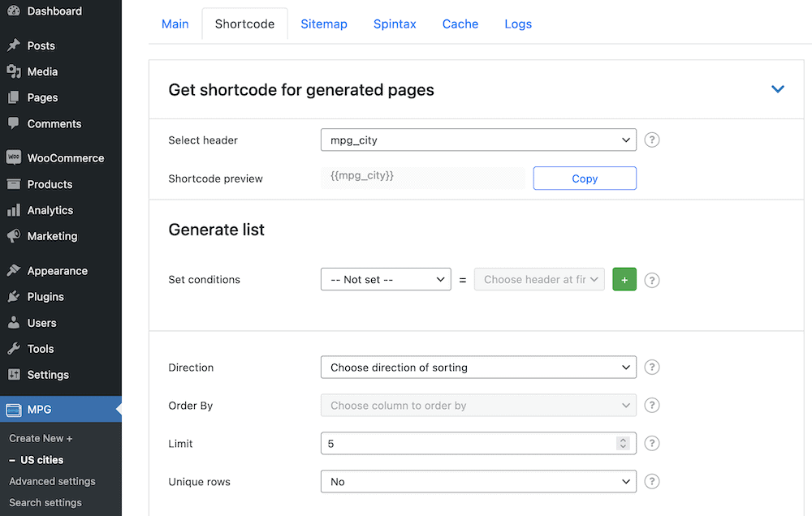The image size is (812, 516).
Task: Open the Logs tab
Action: pyautogui.click(x=517, y=24)
